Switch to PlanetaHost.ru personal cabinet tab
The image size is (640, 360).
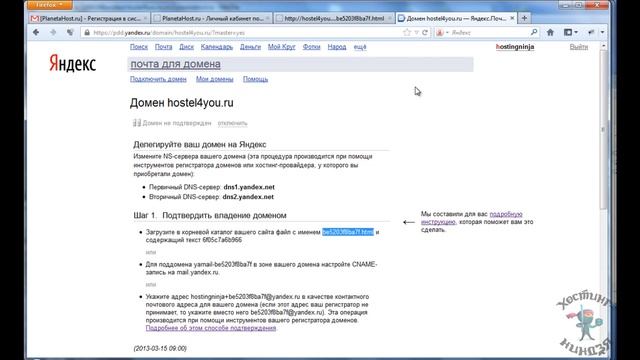(x=212, y=18)
